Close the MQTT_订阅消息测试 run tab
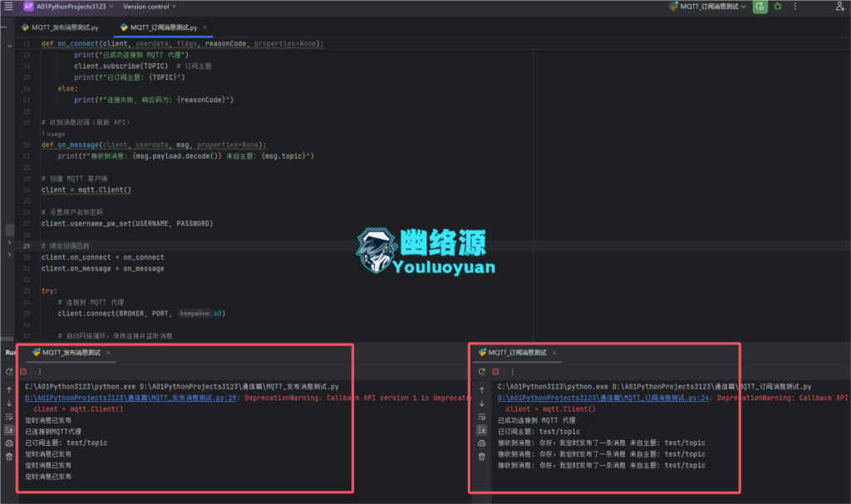The width and height of the screenshot is (851, 504). pos(554,353)
